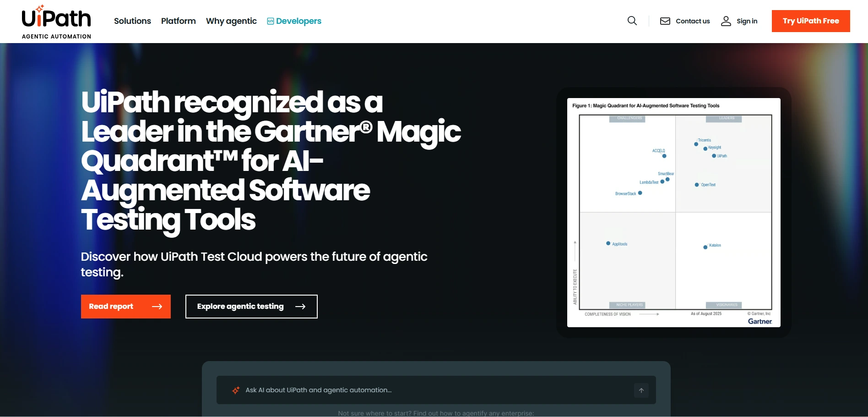Select the Sign in link
The height and width of the screenshot is (417, 868).
747,21
